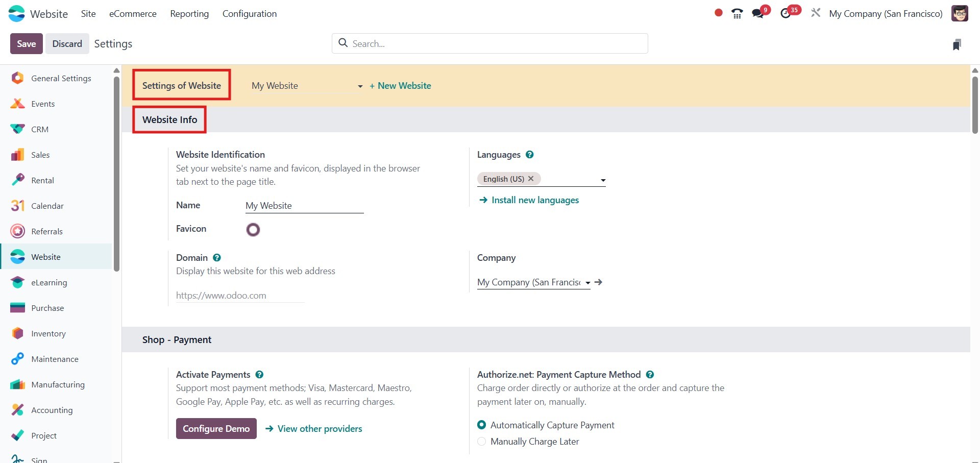Click the Save button
Image resolution: width=980 pixels, height=463 pixels.
[26, 44]
